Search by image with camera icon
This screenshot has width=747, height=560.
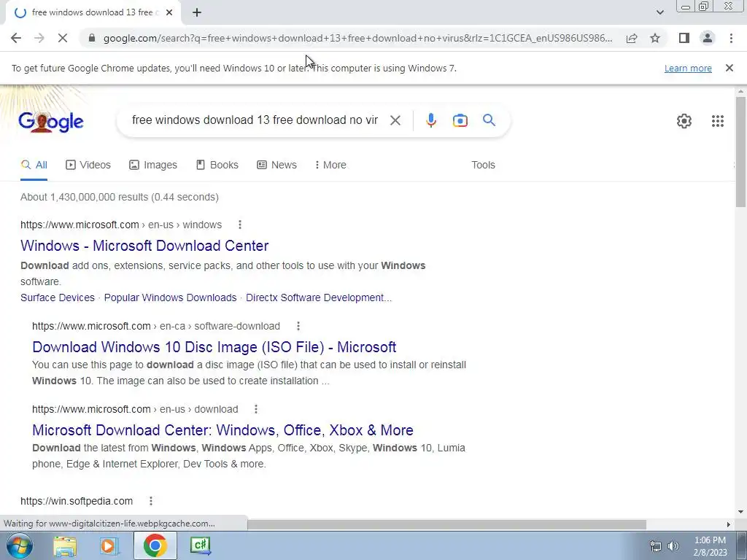pyautogui.click(x=460, y=120)
